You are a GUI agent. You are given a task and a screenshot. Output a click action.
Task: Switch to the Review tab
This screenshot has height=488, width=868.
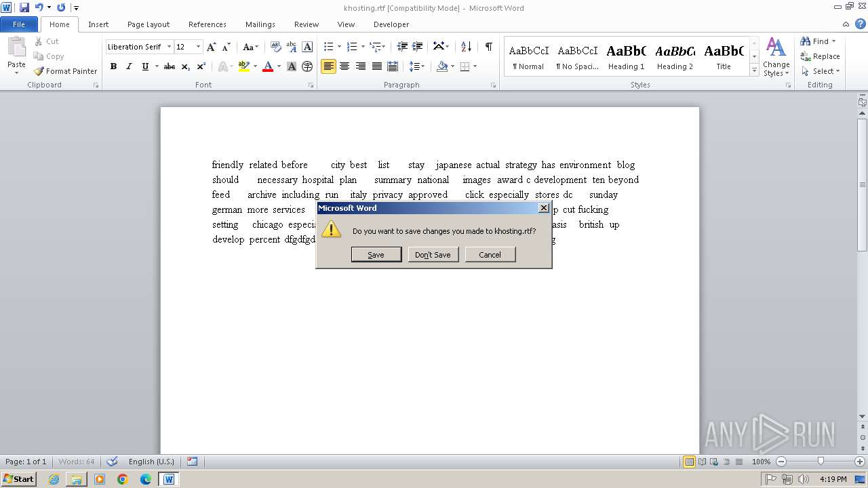[x=307, y=24]
